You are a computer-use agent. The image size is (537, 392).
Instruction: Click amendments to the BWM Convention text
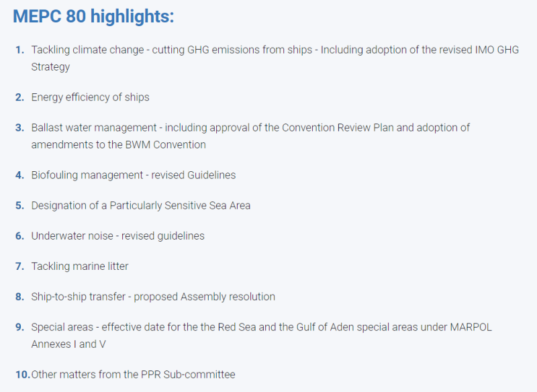[119, 145]
